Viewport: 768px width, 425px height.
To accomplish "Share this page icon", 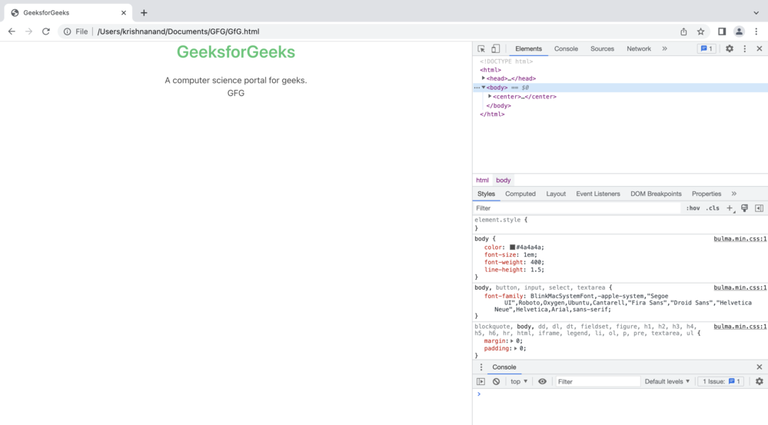I will (x=684, y=31).
